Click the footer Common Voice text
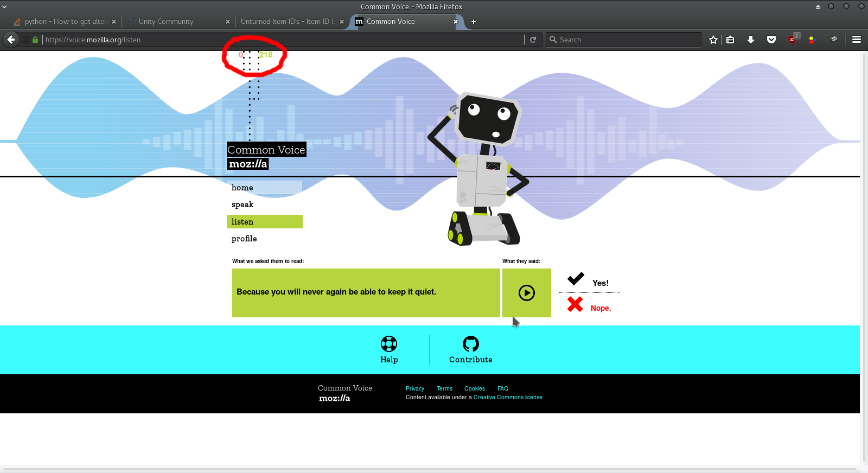Image resolution: width=868 pixels, height=473 pixels. pos(345,388)
